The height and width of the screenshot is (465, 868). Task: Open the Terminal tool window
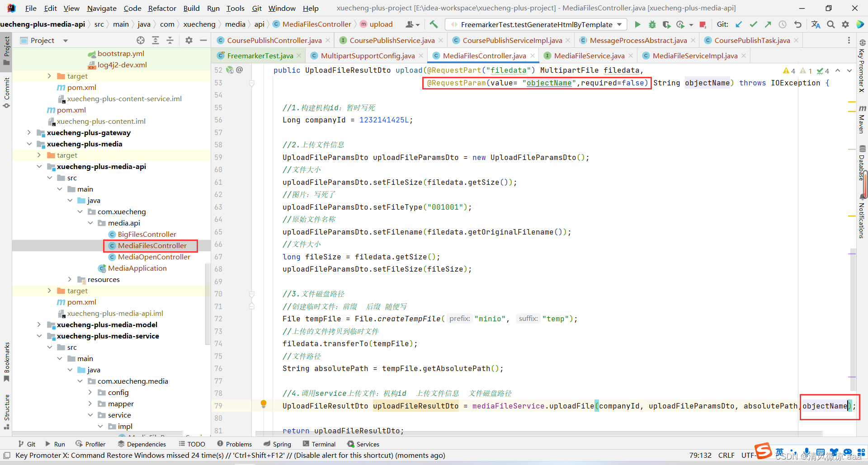(x=319, y=444)
